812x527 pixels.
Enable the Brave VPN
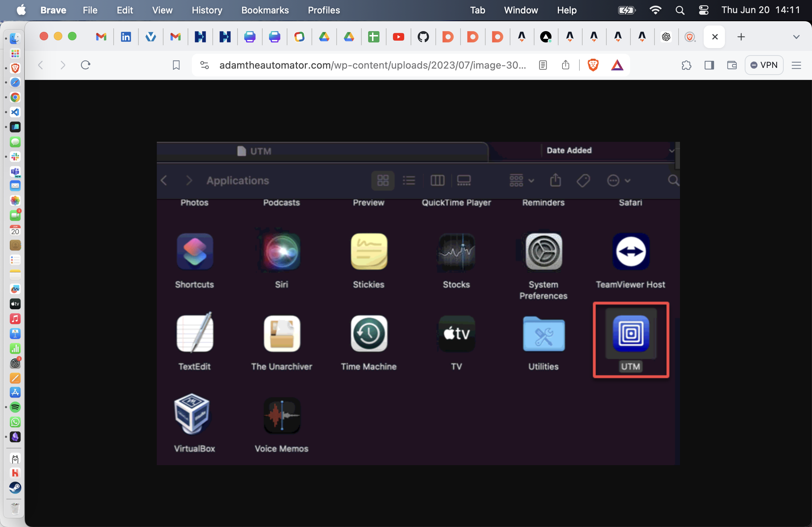(x=764, y=65)
